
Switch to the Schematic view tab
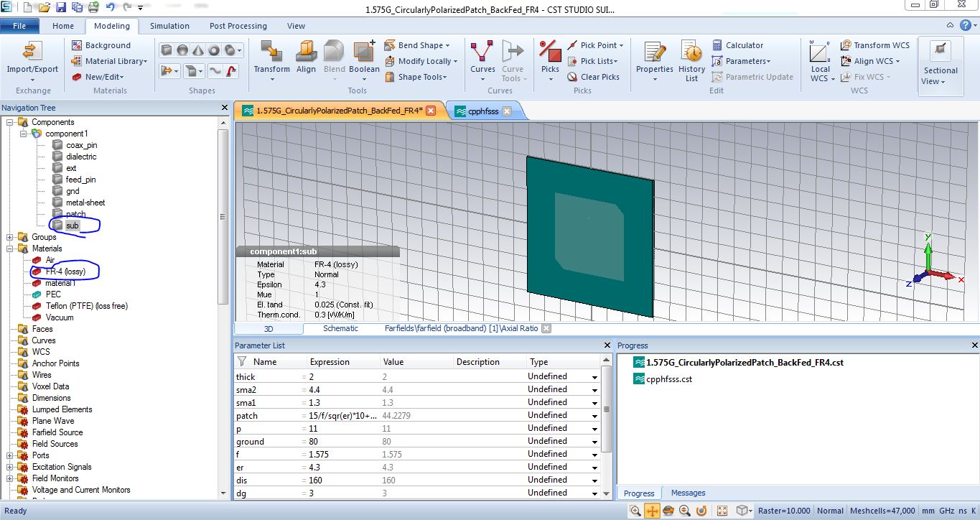[340, 328]
